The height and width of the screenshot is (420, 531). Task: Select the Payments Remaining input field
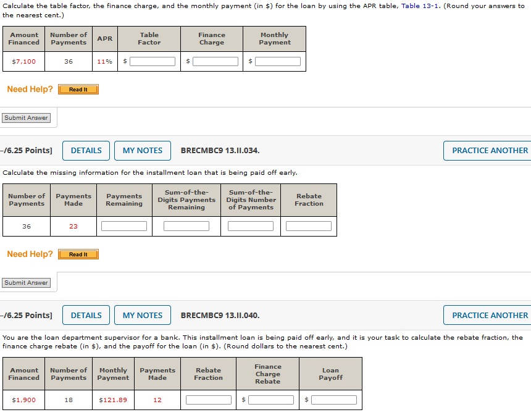pos(123,225)
